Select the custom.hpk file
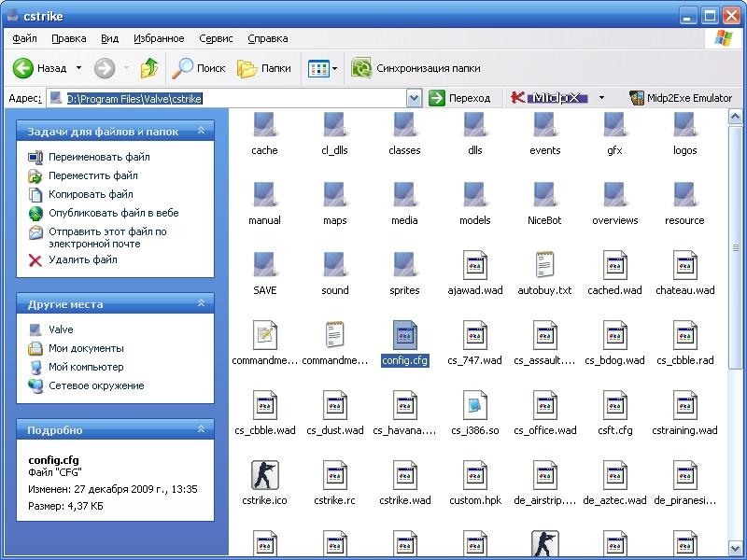This screenshot has width=747, height=560. point(475,483)
